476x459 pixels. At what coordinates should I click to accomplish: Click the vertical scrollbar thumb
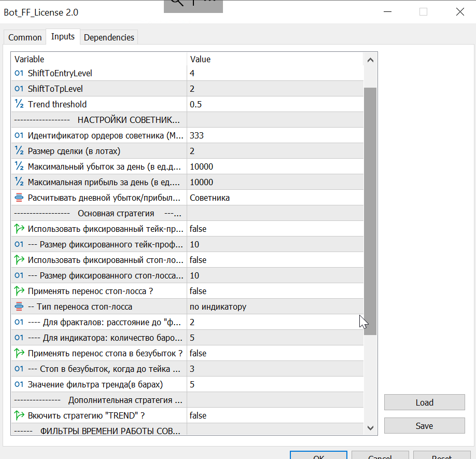click(370, 211)
